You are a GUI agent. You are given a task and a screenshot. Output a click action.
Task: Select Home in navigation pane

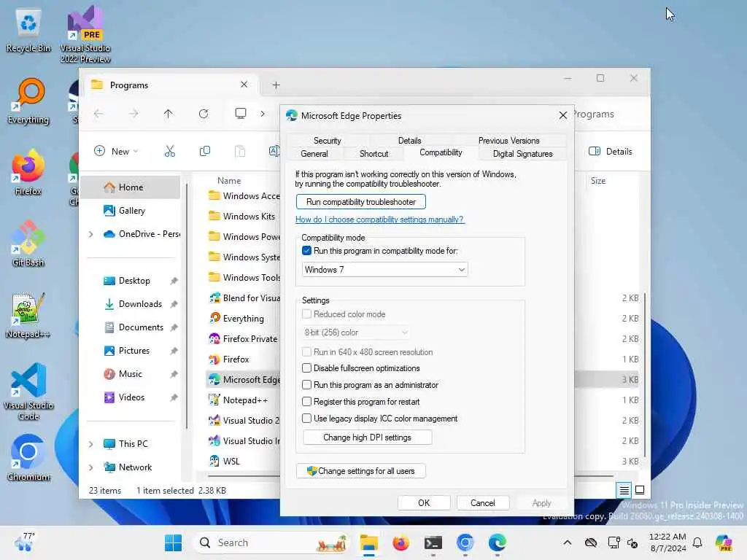(x=131, y=187)
